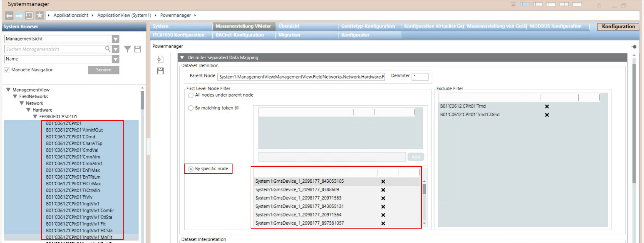This screenshot has height=243, width=644.
Task: Click the Senden button
Action: [104, 70]
